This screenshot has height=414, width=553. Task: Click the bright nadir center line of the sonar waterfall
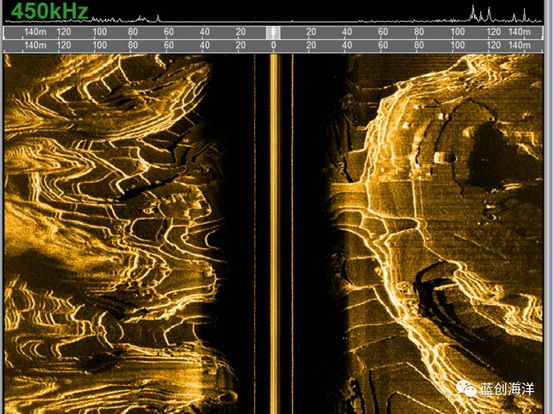click(x=274, y=233)
